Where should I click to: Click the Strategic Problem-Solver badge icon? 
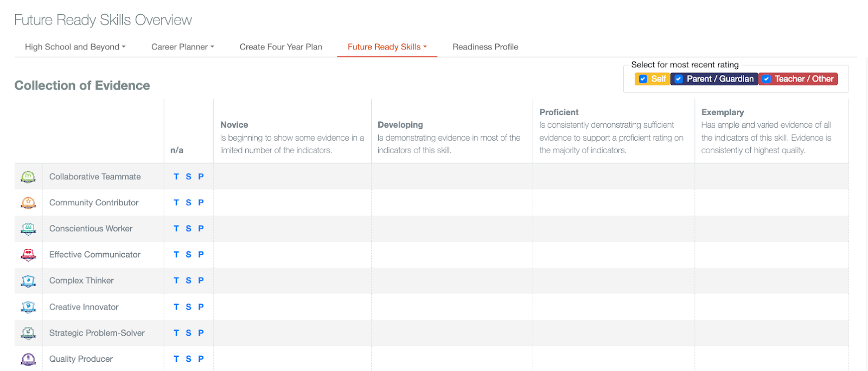click(x=28, y=333)
